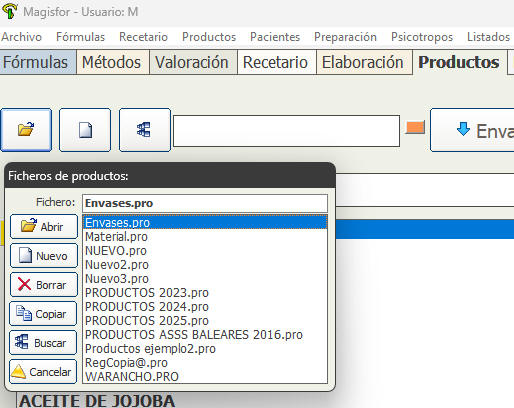Switch to the Elaboración tab
Screen dimensions: 514x408
click(x=363, y=62)
